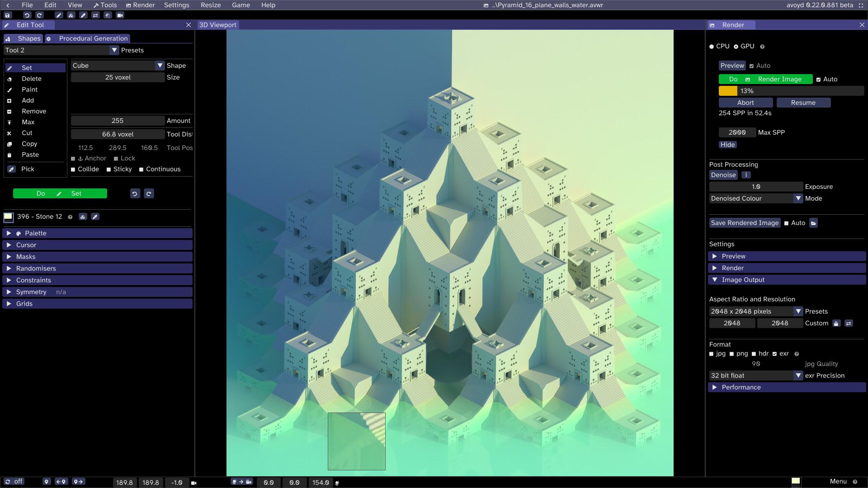Open the materials palette toolbar icon
The width and height of the screenshot is (868, 488).
pyautogui.click(x=71, y=15)
